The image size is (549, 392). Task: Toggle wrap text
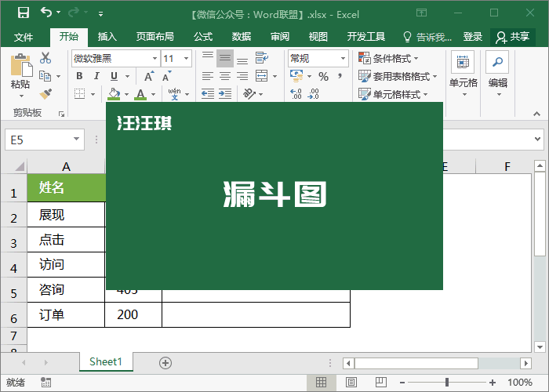click(x=261, y=58)
